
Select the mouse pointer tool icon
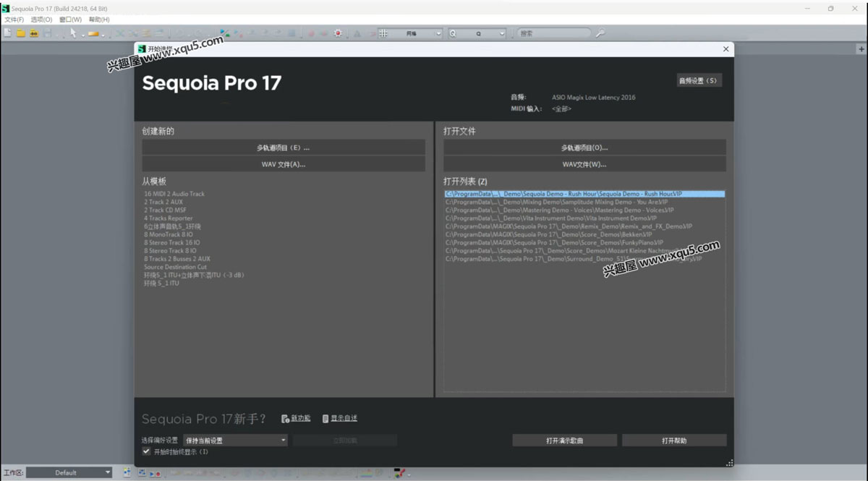tap(73, 33)
